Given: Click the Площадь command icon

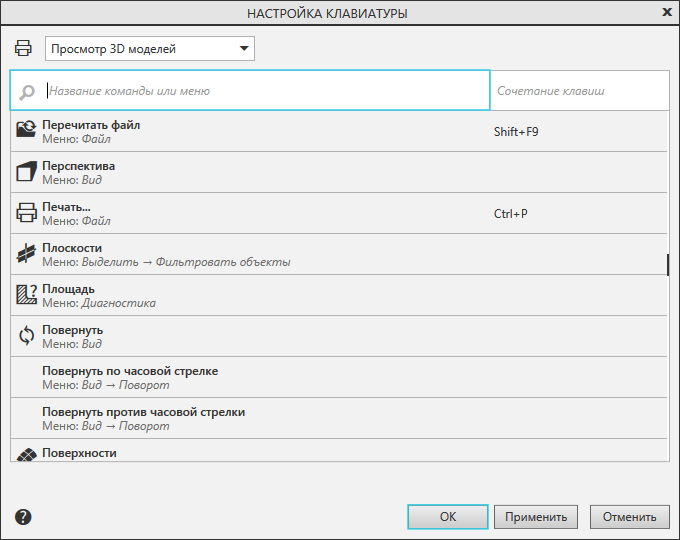Looking at the screenshot, I should pos(26,295).
